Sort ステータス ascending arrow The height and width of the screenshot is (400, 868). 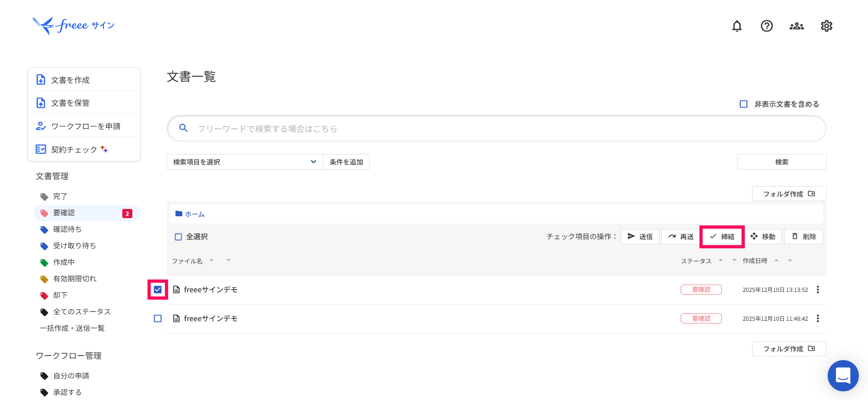(x=721, y=260)
